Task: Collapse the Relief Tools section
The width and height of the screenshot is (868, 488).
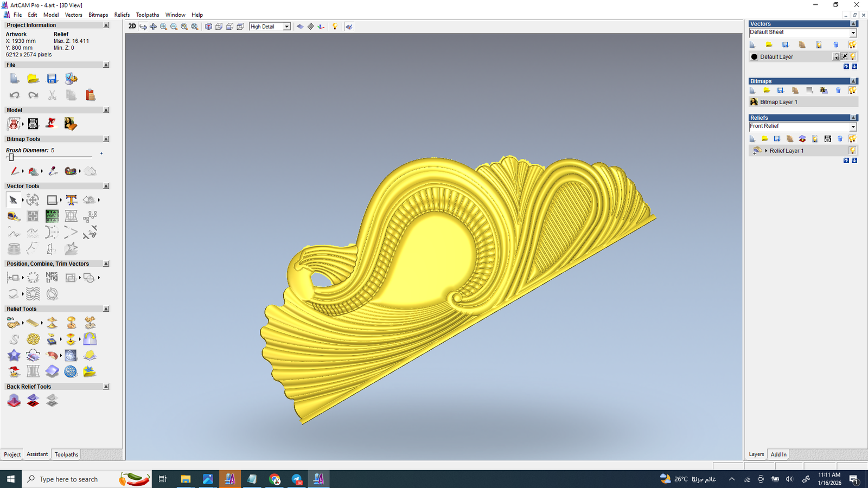Action: 106,309
